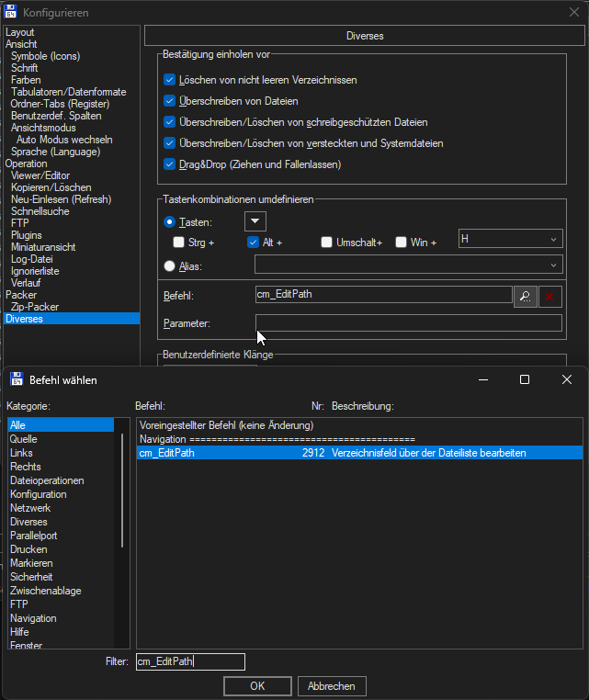Open the key dropdown showing H

point(510,240)
